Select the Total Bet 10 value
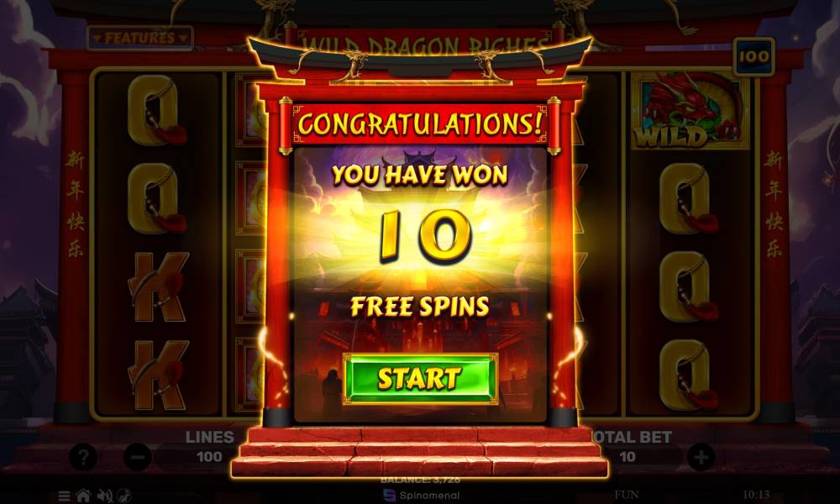840x504 pixels. point(627,457)
